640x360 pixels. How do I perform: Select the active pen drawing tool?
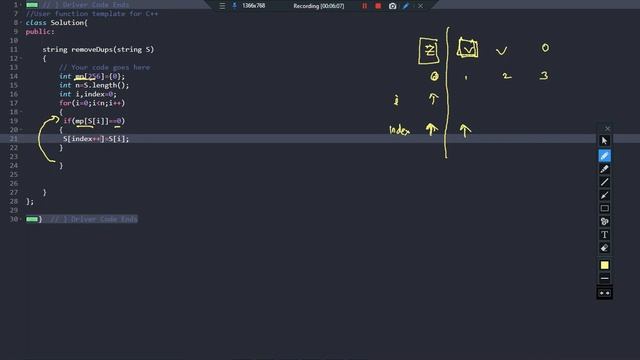[x=604, y=156]
